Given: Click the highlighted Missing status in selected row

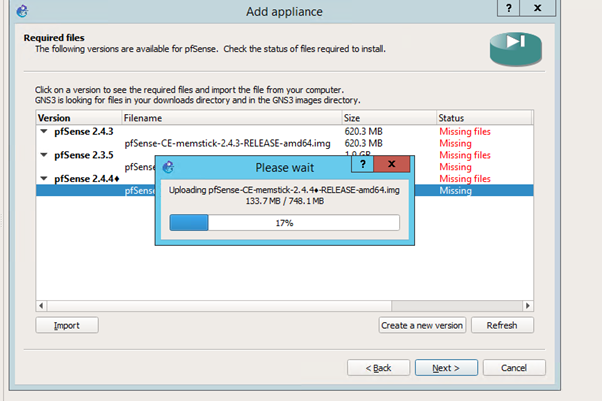Looking at the screenshot, I should coord(455,191).
